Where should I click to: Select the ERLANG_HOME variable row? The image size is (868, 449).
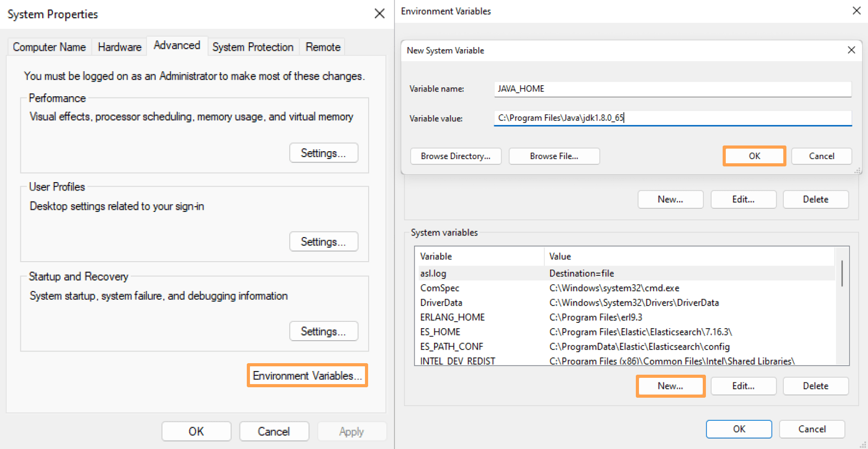625,317
